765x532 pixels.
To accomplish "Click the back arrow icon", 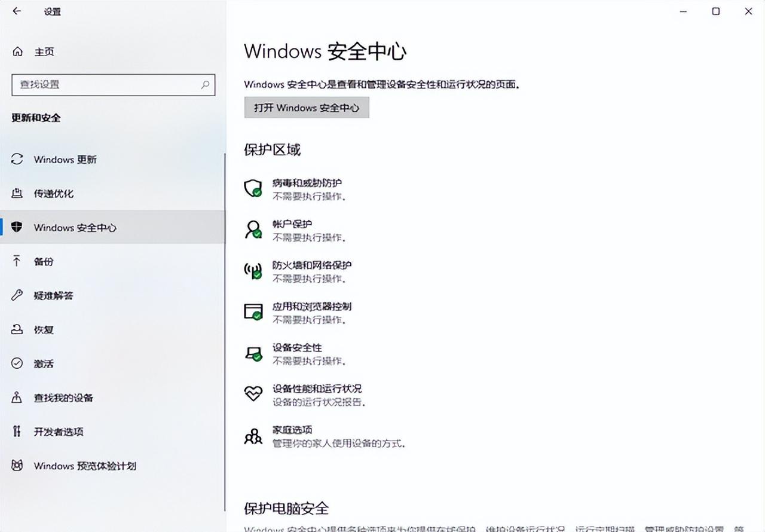I will [17, 11].
